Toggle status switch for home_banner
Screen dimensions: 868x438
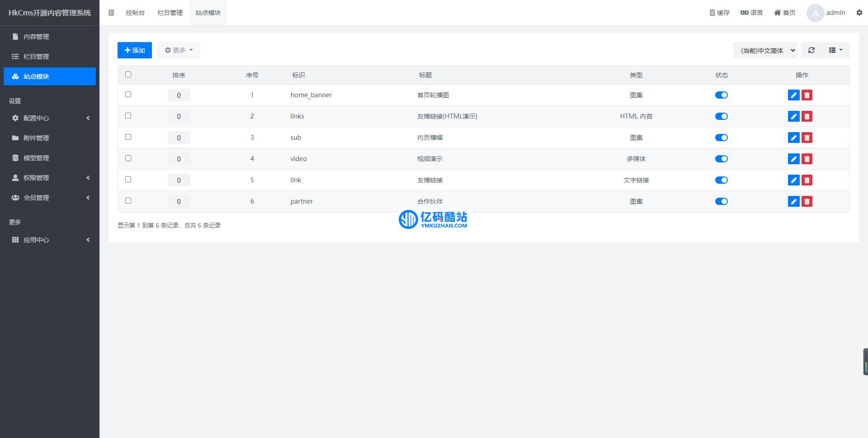tap(721, 95)
